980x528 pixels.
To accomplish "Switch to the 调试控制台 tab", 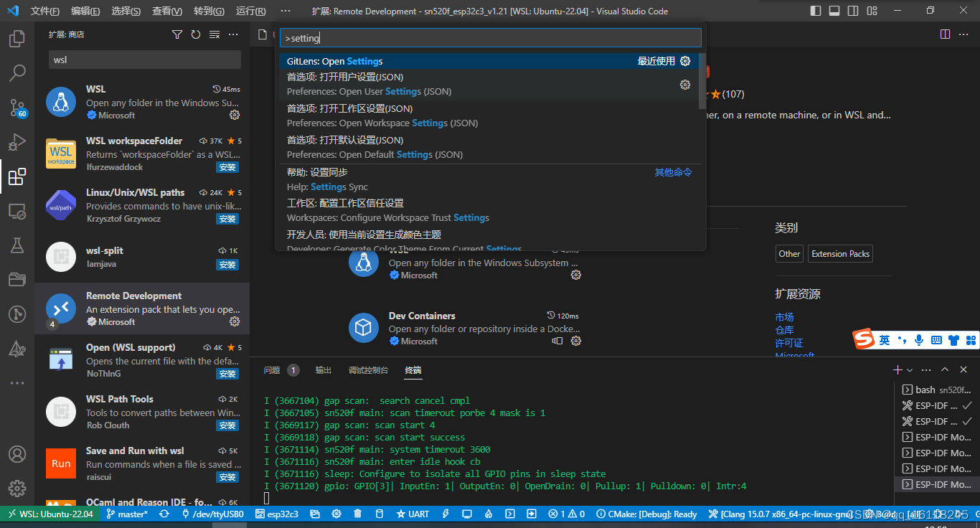I will coord(368,370).
